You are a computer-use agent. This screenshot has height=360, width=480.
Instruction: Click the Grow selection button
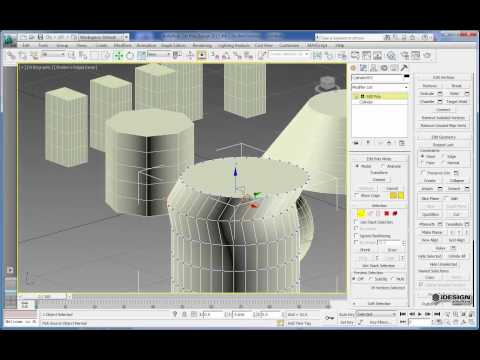(392, 250)
